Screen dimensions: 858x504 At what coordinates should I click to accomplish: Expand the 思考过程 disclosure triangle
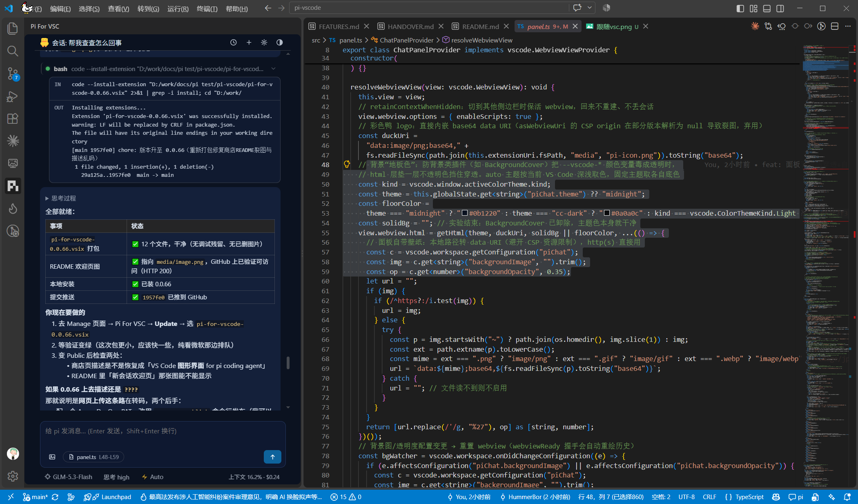click(x=47, y=198)
